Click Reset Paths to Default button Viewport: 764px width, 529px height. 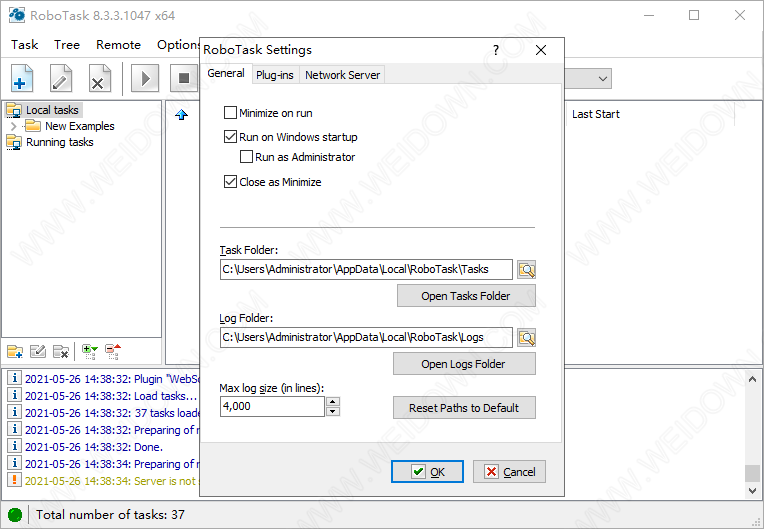465,408
